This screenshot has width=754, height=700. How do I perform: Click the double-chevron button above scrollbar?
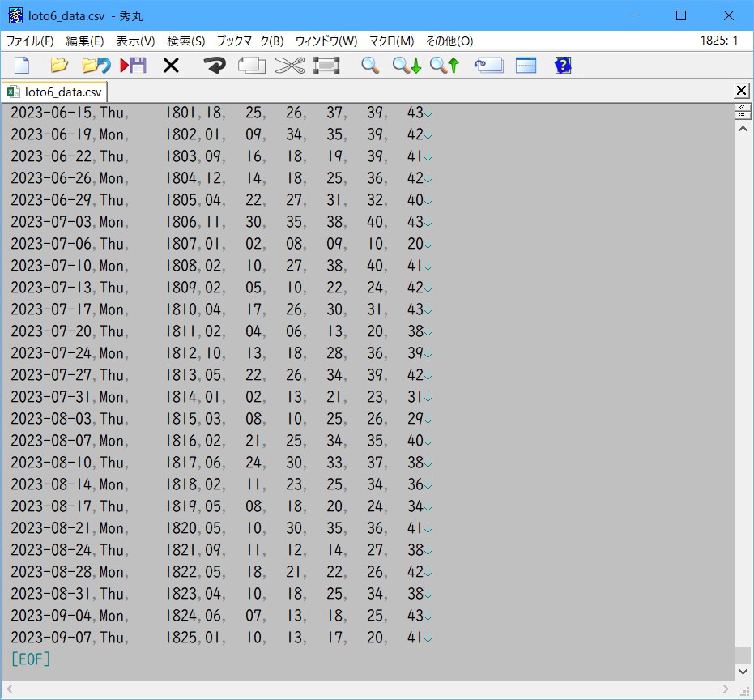tap(743, 107)
